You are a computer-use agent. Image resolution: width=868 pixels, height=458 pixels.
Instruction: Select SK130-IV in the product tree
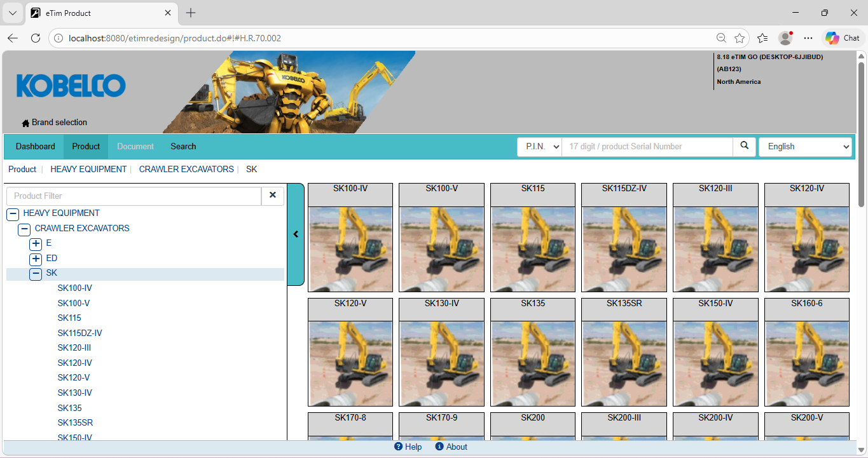[75, 393]
